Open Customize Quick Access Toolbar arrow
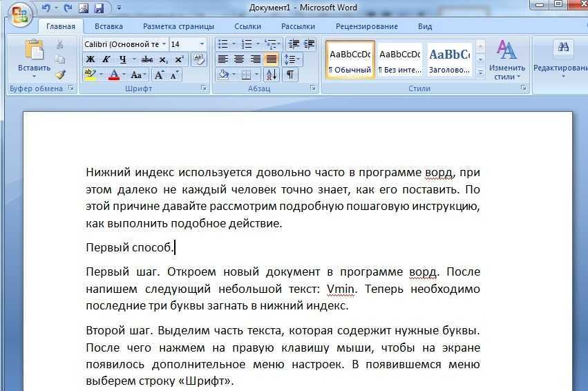The image size is (588, 391). (120, 8)
